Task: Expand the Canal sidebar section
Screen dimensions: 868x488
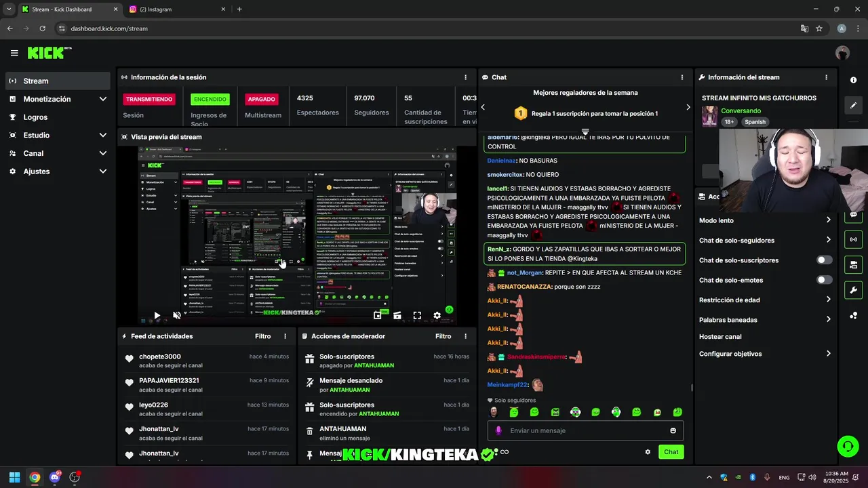Action: coord(103,153)
